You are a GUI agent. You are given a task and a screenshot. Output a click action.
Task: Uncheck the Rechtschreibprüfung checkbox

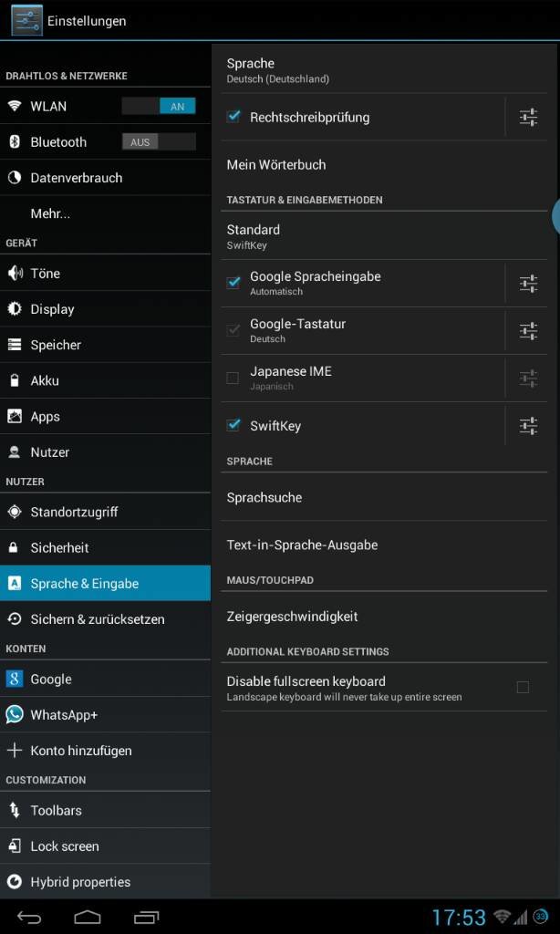coord(233,117)
